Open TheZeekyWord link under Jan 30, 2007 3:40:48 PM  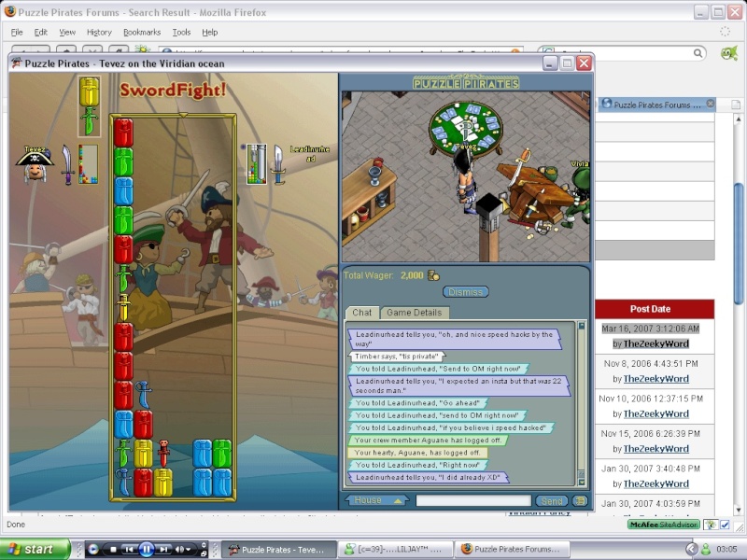click(656, 483)
